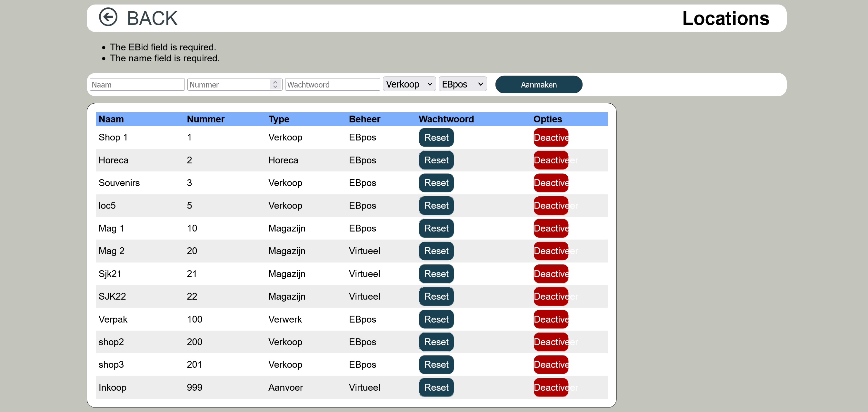Open the Verkoop type dropdown
Screen dimensions: 868x412
[409, 84]
